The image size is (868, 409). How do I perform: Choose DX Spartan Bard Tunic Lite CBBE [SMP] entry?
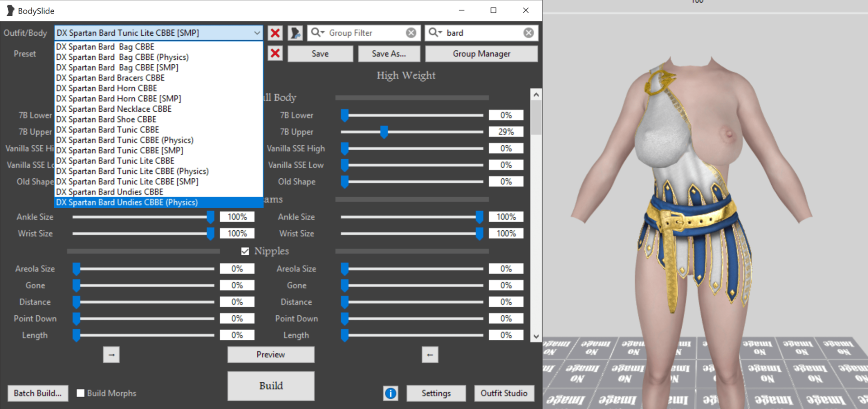(159, 182)
